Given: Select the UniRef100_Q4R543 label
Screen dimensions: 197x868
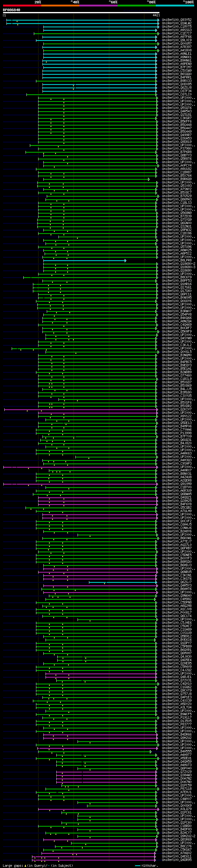Looking at the screenshot, I should click(x=177, y=111).
